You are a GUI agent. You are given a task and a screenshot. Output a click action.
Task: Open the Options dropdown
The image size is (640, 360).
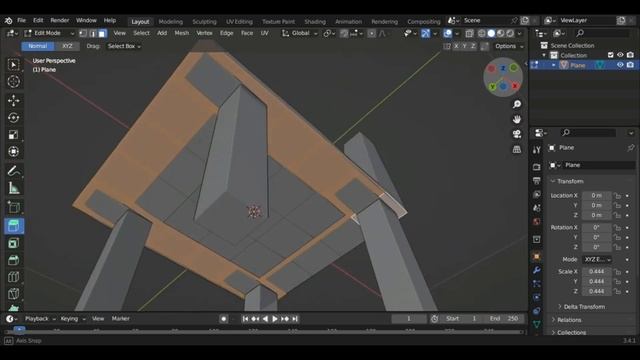coord(509,46)
